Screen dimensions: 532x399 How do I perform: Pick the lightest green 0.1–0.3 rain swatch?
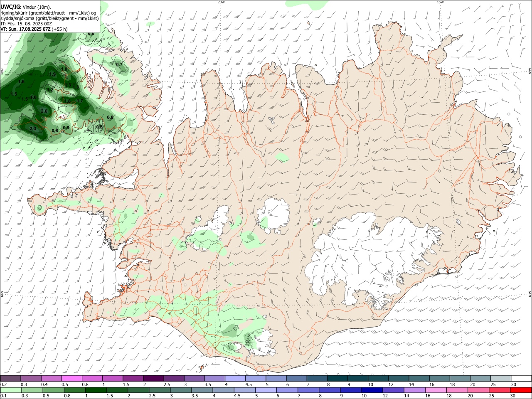[10, 390]
